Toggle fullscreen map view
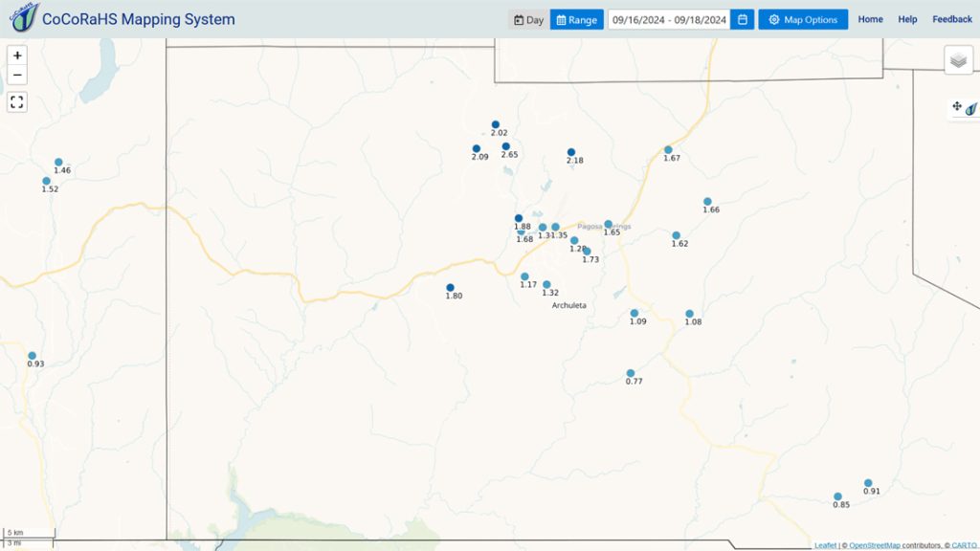980x551 pixels. pos(17,101)
